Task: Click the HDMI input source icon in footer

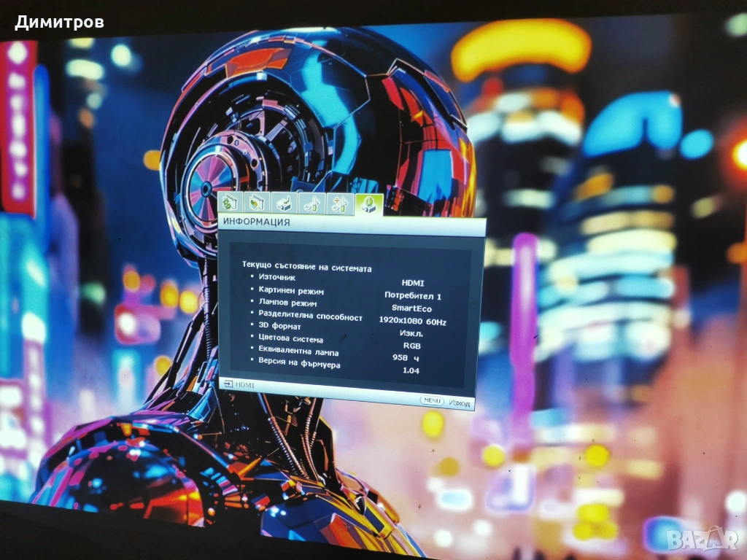Action: (228, 384)
